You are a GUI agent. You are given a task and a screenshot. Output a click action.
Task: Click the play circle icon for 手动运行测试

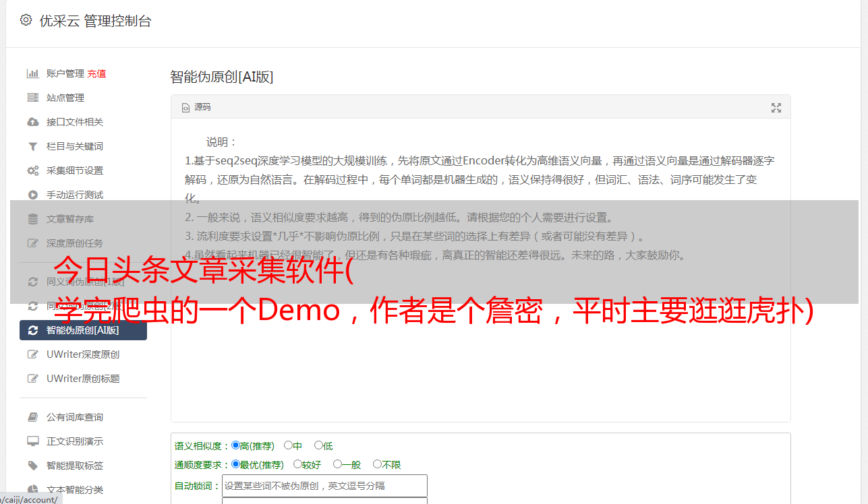point(32,195)
